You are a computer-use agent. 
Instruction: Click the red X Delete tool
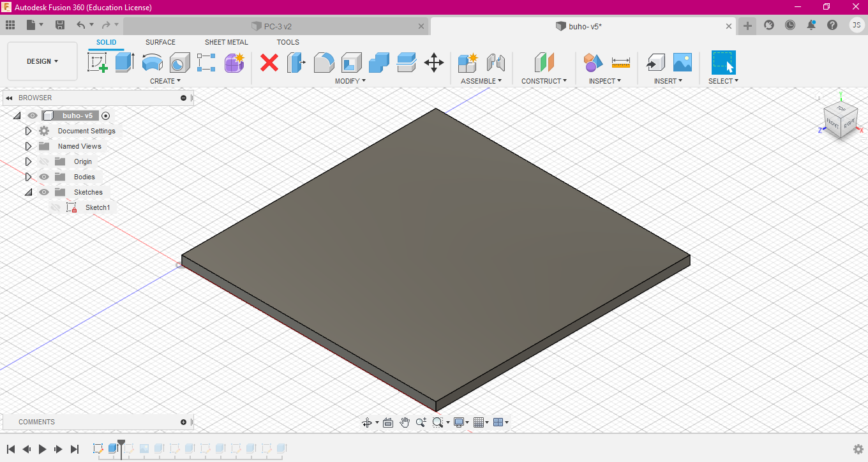[x=269, y=63]
